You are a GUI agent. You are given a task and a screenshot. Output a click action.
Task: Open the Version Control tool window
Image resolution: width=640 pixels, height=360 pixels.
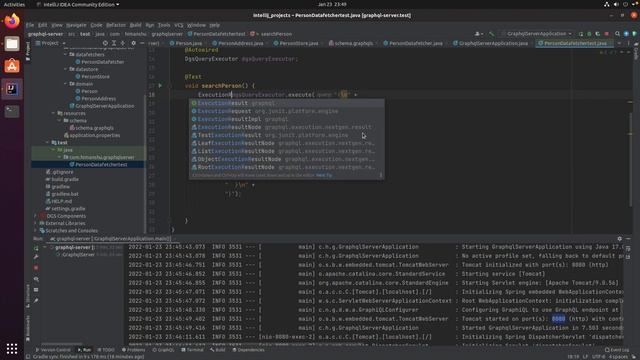tap(53, 350)
